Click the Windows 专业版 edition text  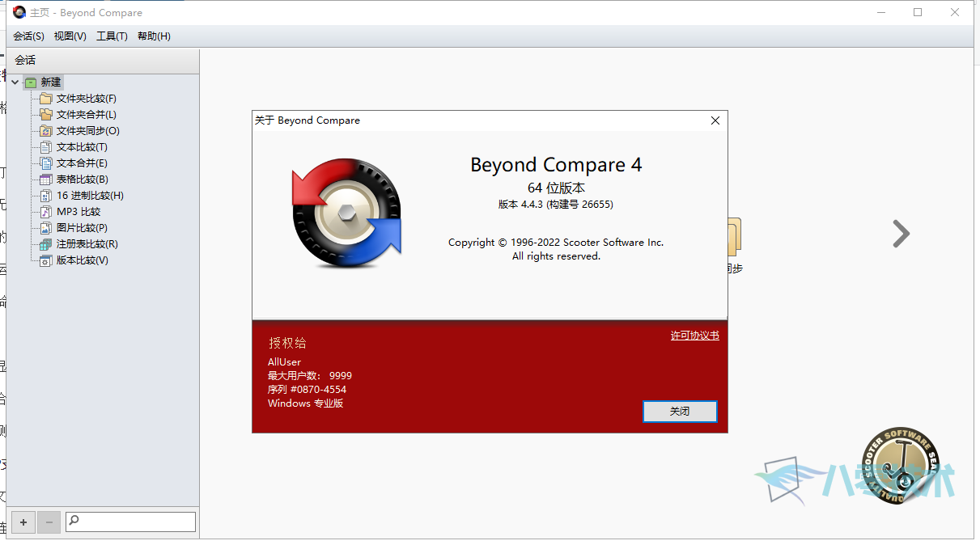click(x=306, y=403)
